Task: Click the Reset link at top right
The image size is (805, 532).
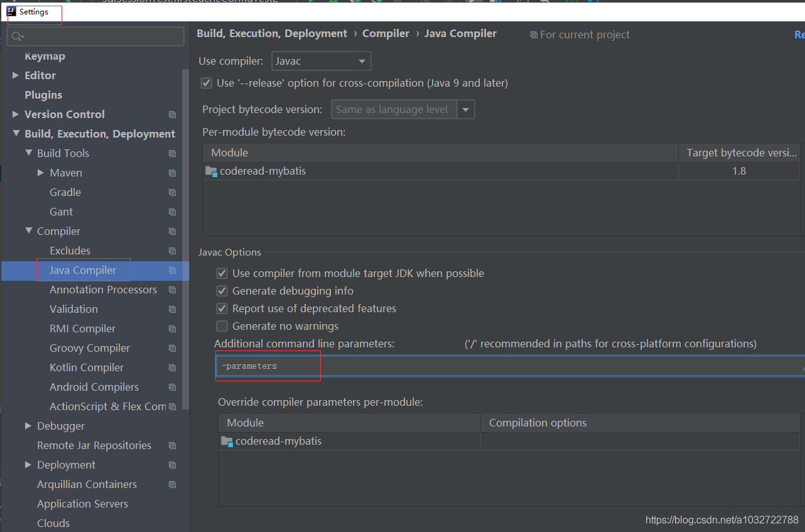Action: pyautogui.click(x=799, y=35)
